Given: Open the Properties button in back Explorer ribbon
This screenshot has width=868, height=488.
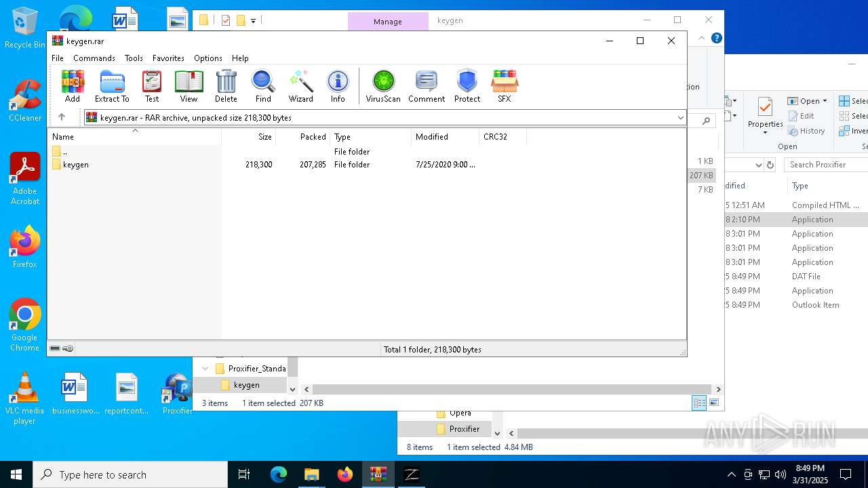Looking at the screenshot, I should pyautogui.click(x=766, y=115).
